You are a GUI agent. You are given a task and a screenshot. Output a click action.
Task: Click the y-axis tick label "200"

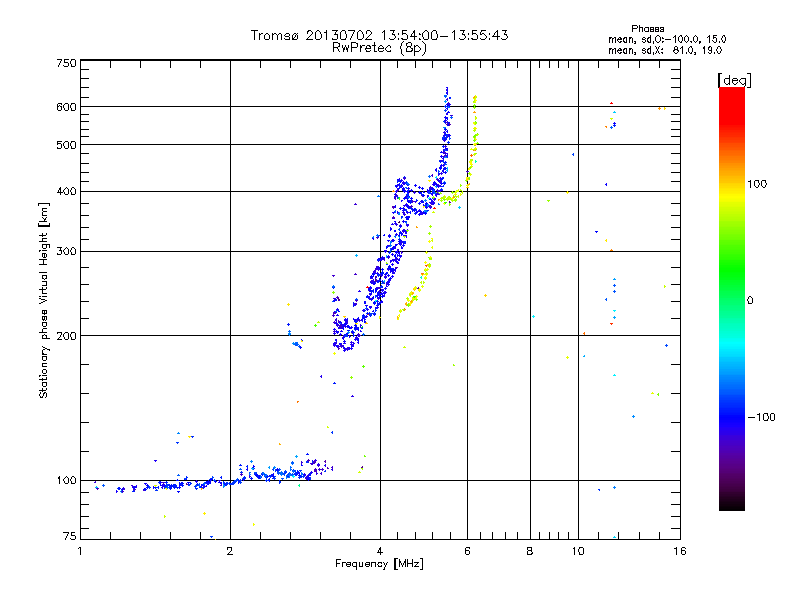click(x=67, y=336)
